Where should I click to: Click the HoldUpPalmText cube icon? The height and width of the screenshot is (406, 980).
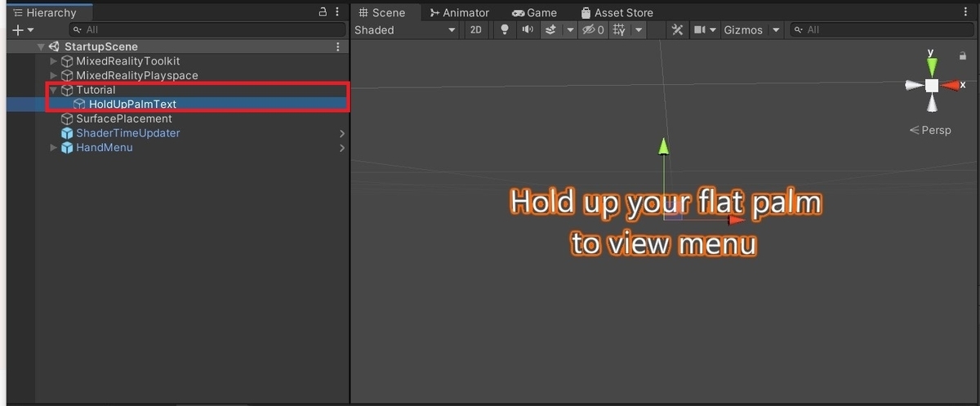(x=79, y=104)
